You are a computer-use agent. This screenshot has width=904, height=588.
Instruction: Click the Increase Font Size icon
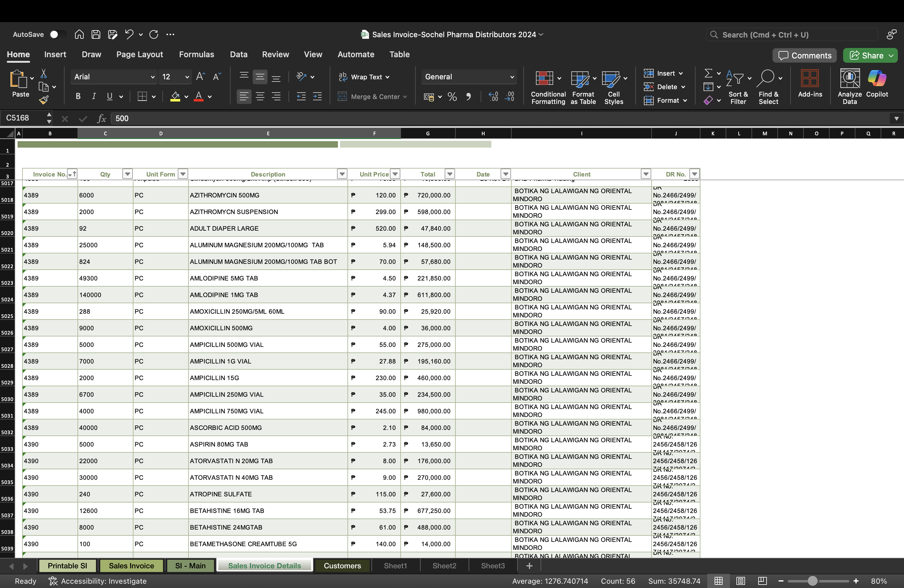pyautogui.click(x=200, y=77)
